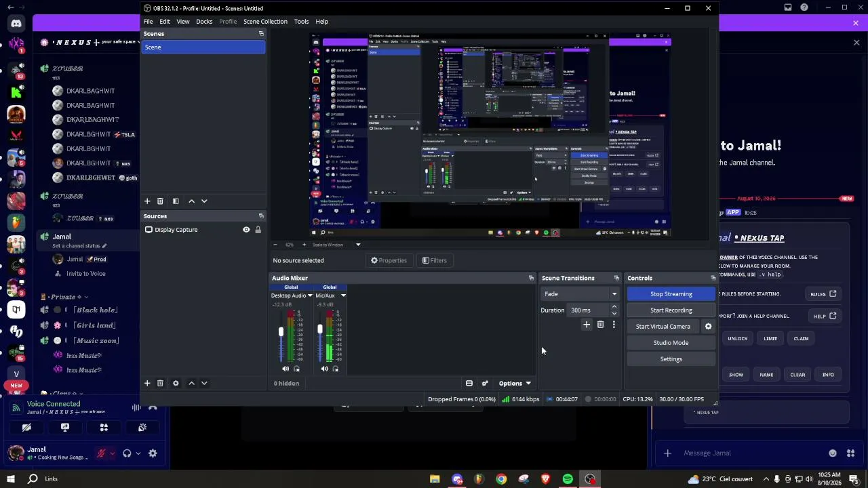Toggle Mic/Aux monitoring headphone icon
The image size is (868, 488).
pyautogui.click(x=336, y=369)
